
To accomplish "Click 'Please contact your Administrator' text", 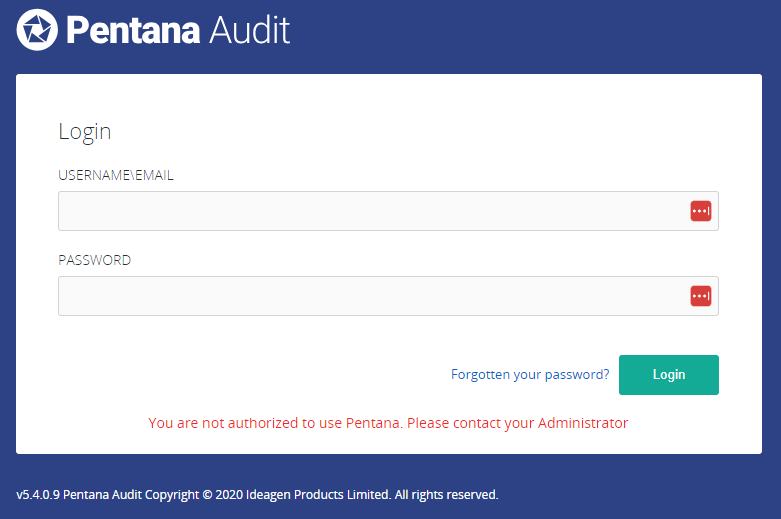I will [518, 423].
